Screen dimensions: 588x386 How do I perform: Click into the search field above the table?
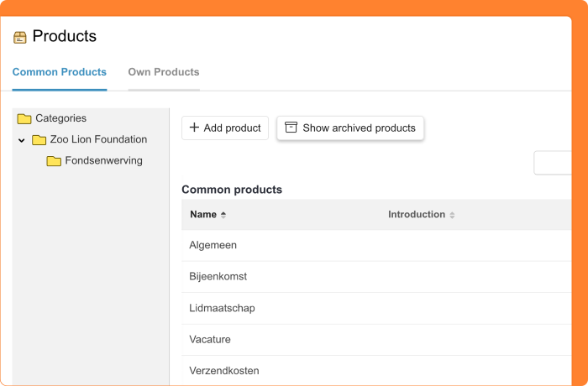[553, 163]
